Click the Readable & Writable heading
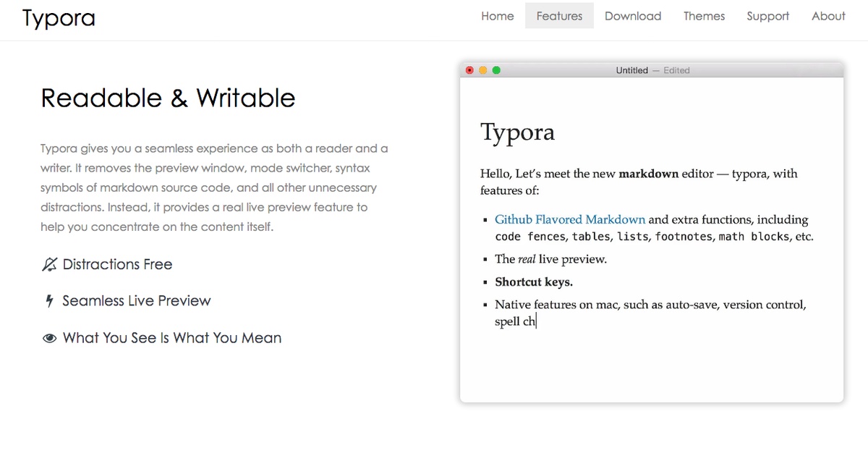 168,98
